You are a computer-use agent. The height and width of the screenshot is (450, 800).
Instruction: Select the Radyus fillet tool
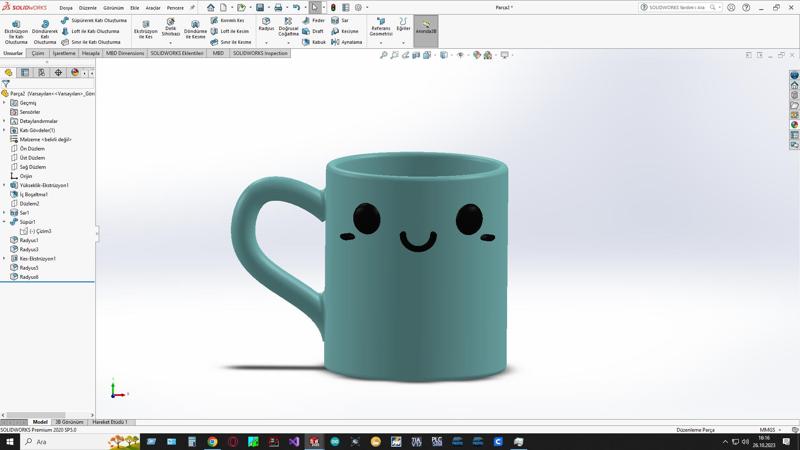(x=266, y=24)
